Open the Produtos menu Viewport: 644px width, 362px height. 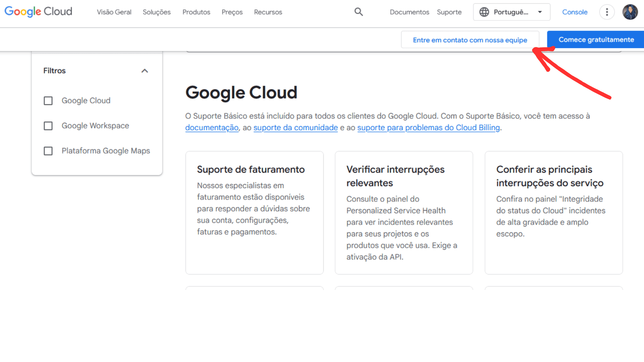[x=196, y=12]
